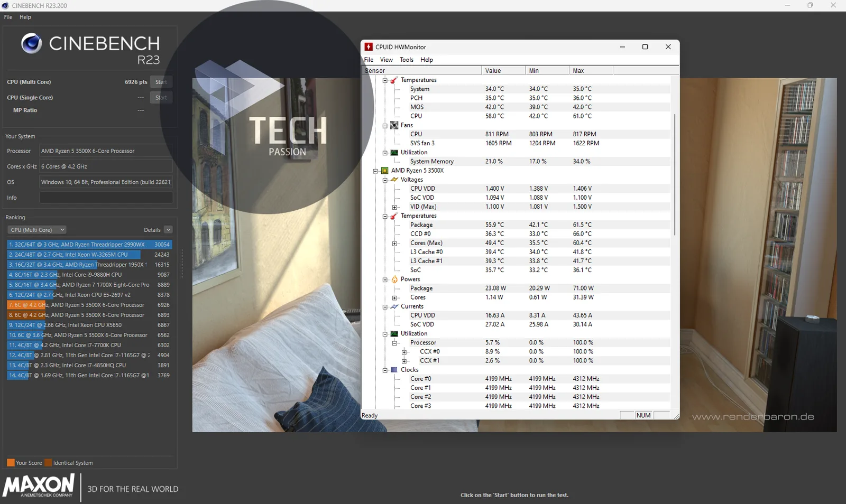Viewport: 846px width, 504px height.
Task: Expand the CCX #0 utilization entry
Action: pyautogui.click(x=404, y=352)
